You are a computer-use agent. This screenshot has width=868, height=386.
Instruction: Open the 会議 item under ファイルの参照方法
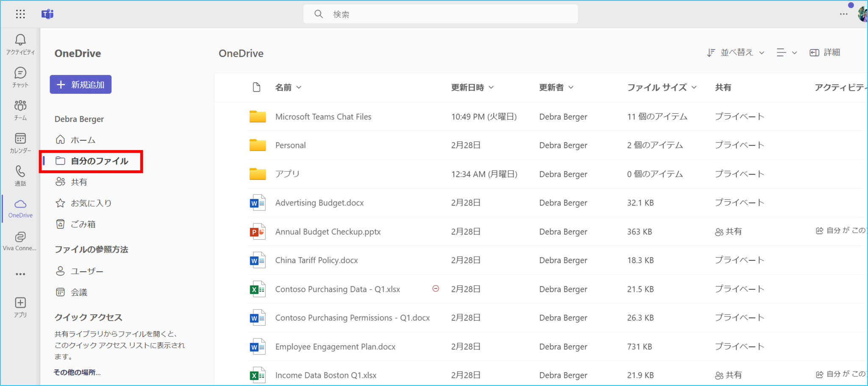click(x=79, y=292)
